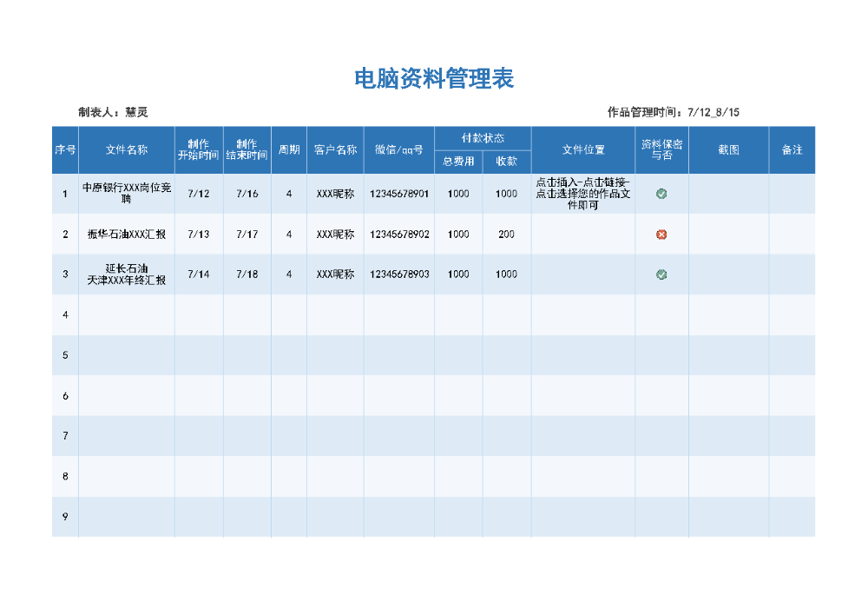Click the cell 延长石油 天津XXX年终汇报
The image size is (868, 615).
point(127,274)
